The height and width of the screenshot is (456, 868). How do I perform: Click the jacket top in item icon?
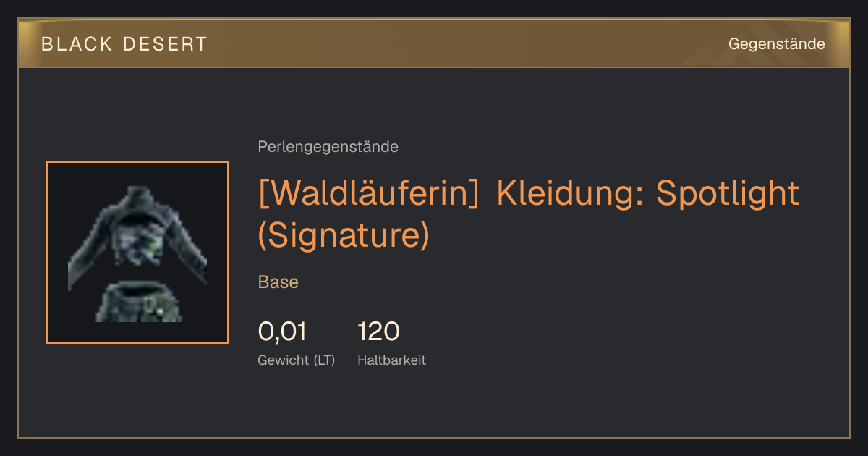pos(137,232)
